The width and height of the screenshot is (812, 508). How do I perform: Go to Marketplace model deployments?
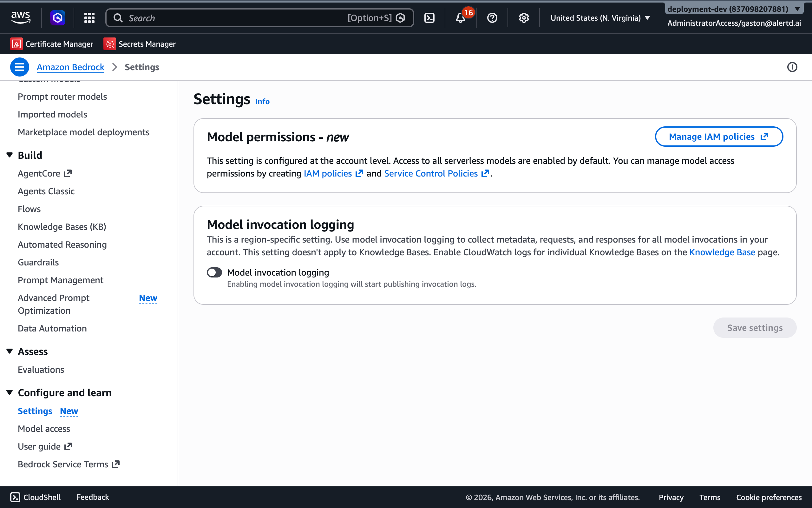pyautogui.click(x=83, y=132)
